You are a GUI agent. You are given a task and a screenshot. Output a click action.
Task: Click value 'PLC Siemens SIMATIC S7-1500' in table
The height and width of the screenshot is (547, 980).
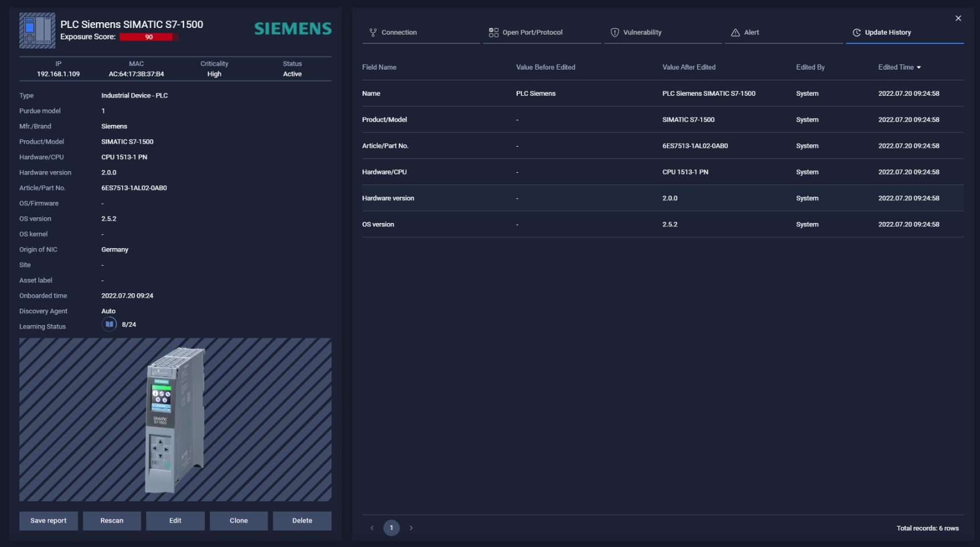pos(709,94)
